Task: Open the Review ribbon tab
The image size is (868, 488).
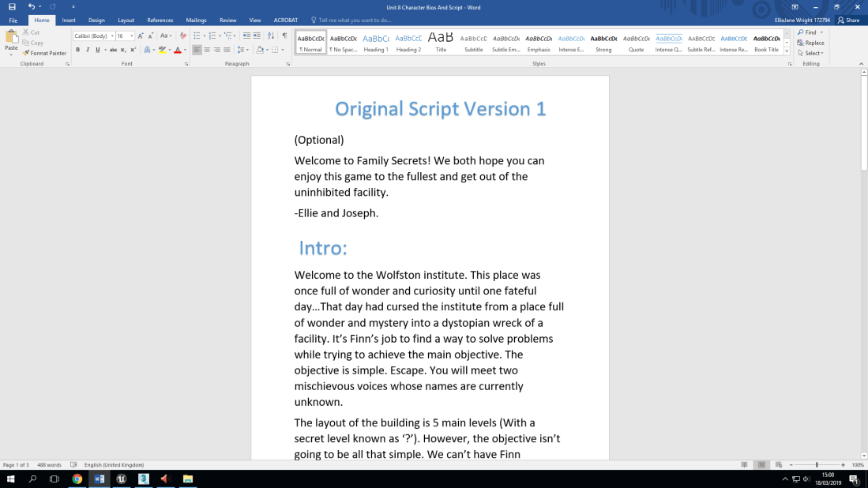Action: click(227, 21)
